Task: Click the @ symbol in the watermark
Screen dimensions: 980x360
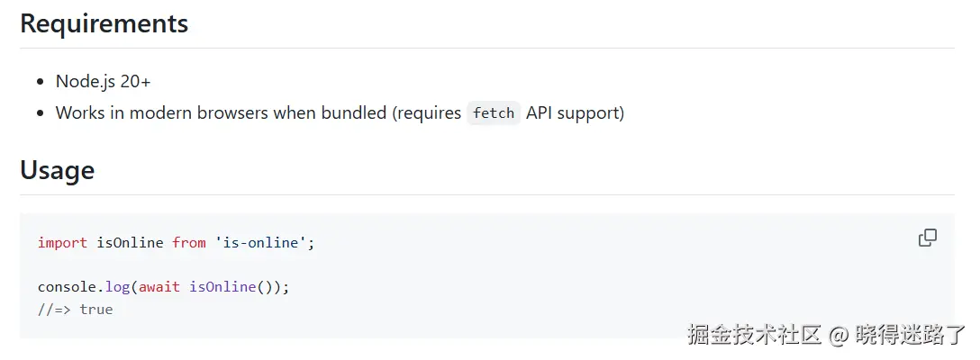Action: pyautogui.click(x=839, y=337)
